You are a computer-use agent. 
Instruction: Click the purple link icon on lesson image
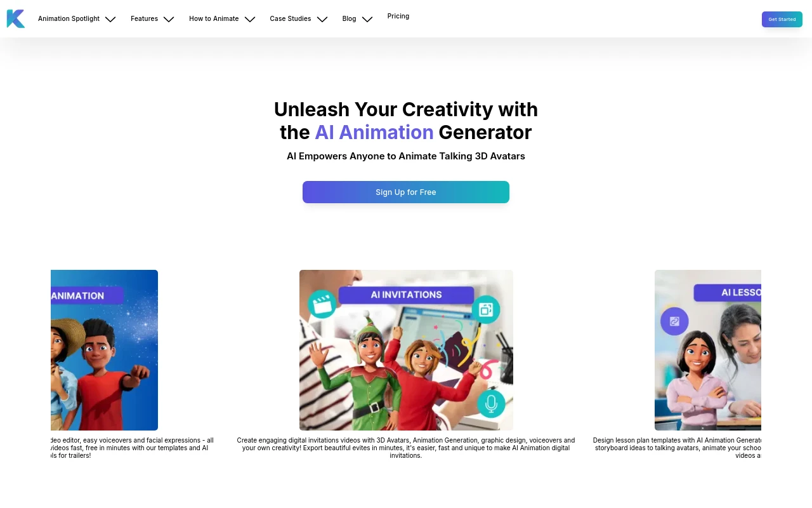674,321
